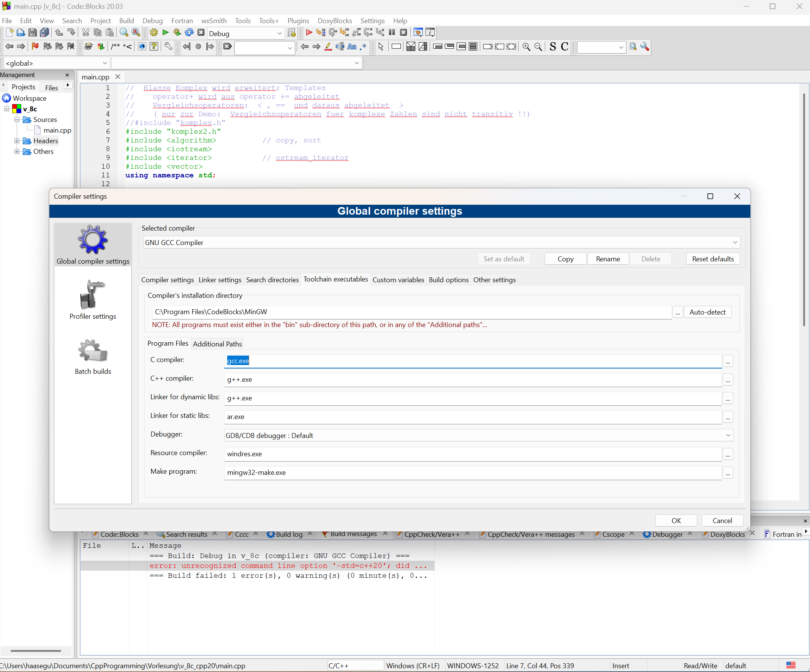Open the Additional Paths tab

(x=217, y=344)
